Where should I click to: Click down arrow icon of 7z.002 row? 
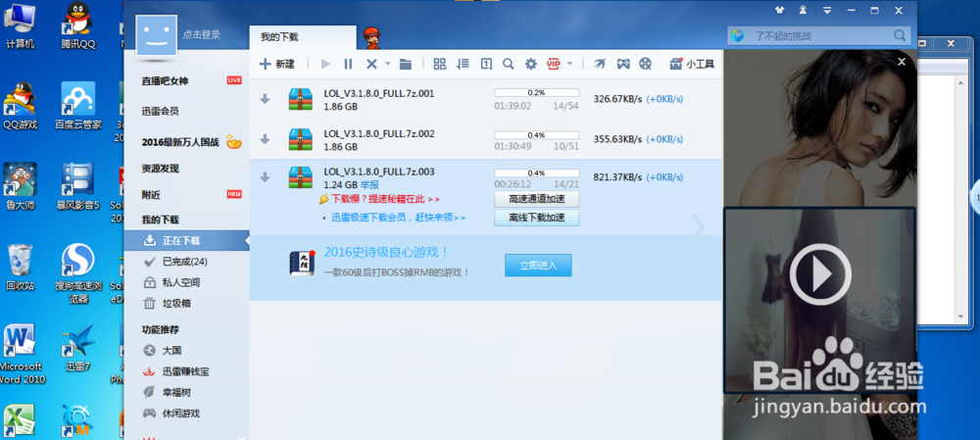[x=265, y=139]
